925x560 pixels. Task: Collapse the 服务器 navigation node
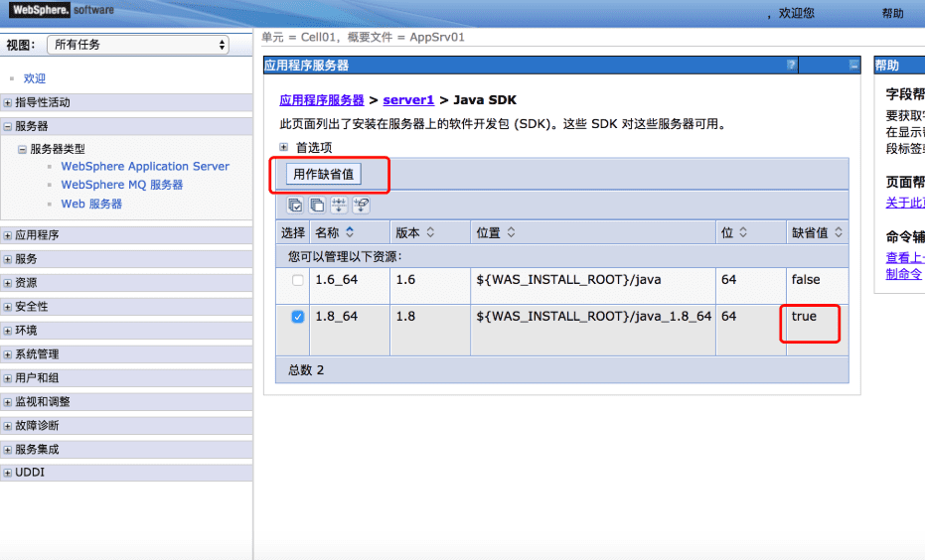[x=7, y=126]
